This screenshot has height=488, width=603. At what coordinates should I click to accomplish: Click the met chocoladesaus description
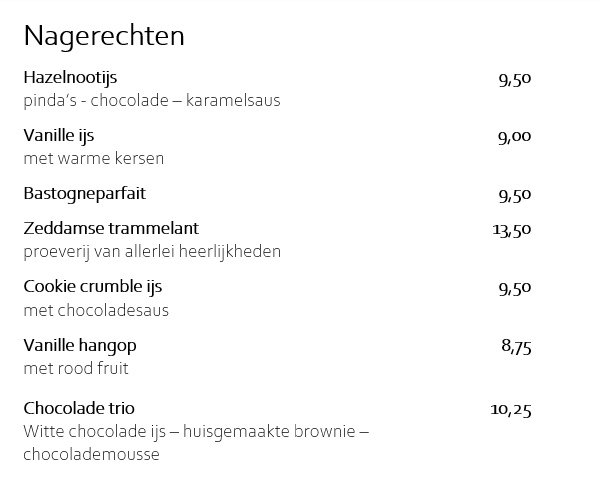click(96, 310)
